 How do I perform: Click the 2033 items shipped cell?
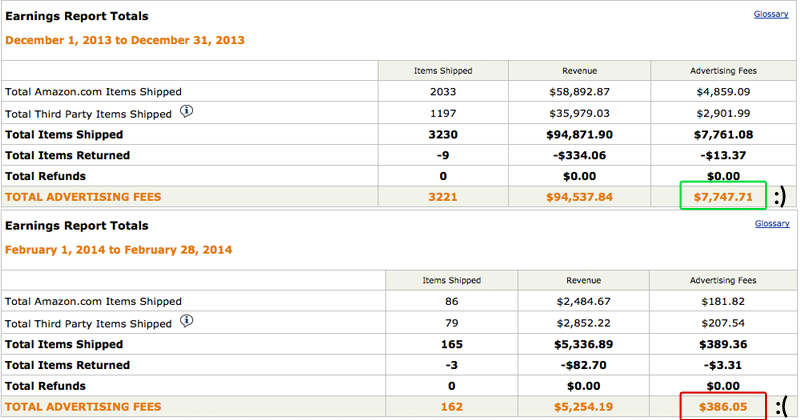(x=443, y=92)
